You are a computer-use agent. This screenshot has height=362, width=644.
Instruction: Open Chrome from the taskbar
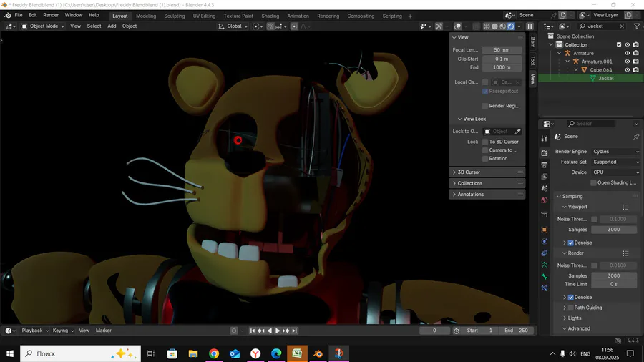(213, 353)
